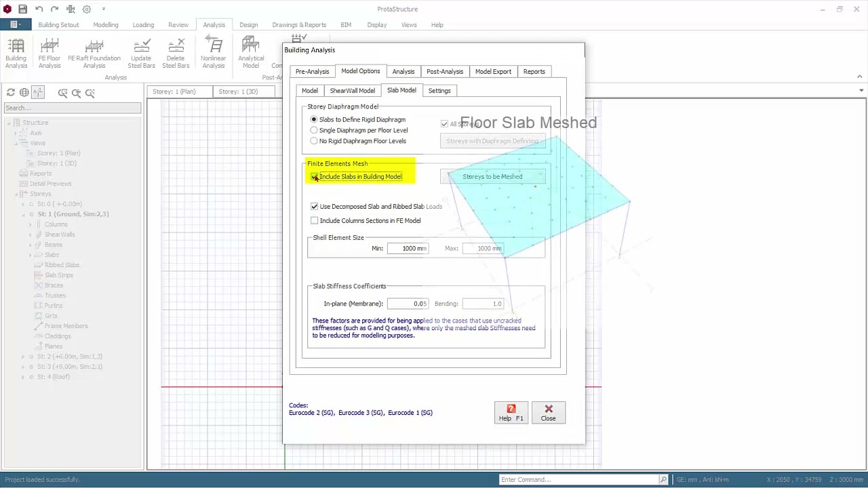Launch Building Analysis from the ribbon
This screenshot has width=868, height=488.
(x=16, y=54)
